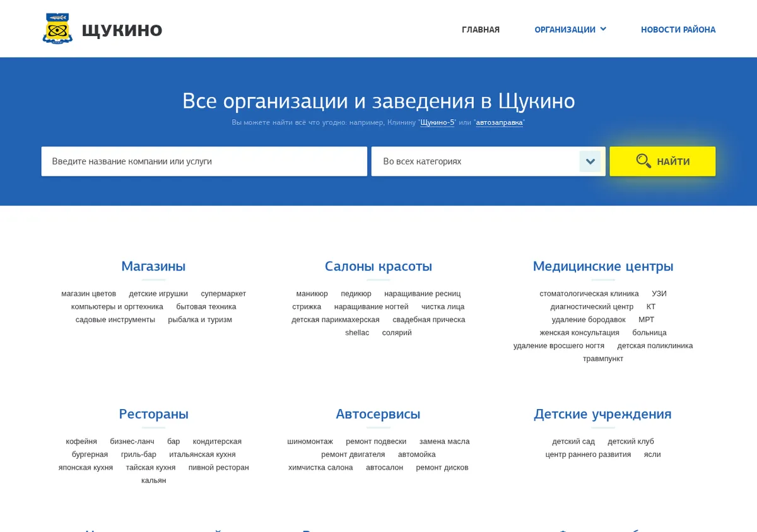This screenshot has width=757, height=532.
Task: Select the стоматологическая клиника tag
Action: click(x=589, y=293)
